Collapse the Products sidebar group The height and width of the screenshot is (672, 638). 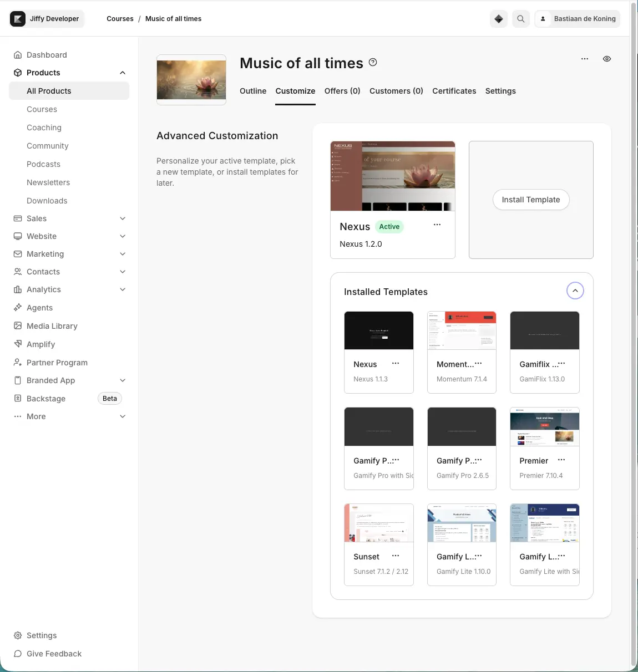(x=123, y=73)
